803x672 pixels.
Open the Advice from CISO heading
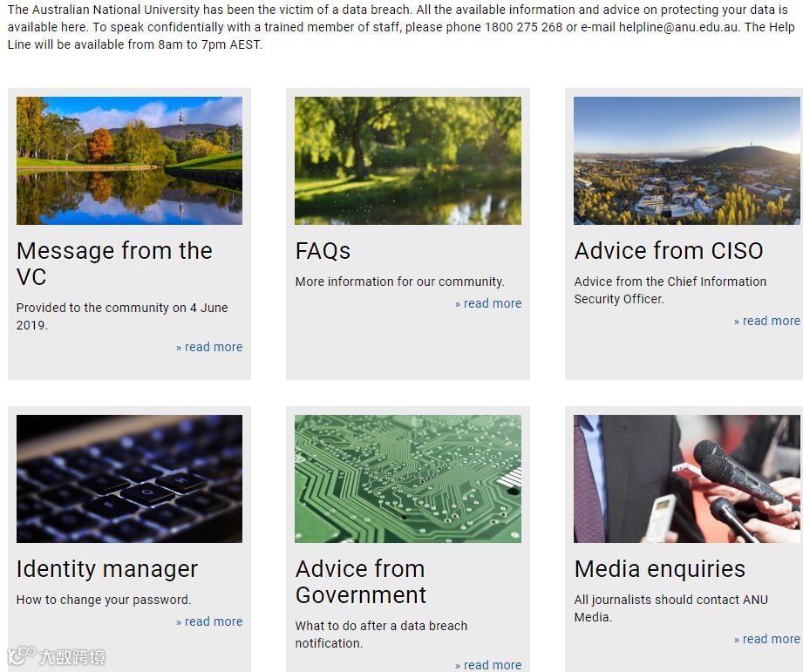point(669,251)
